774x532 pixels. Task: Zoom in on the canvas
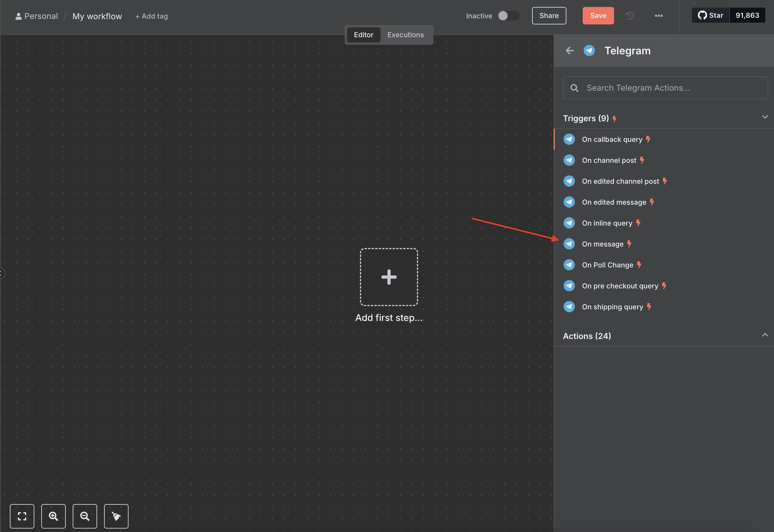coord(53,516)
